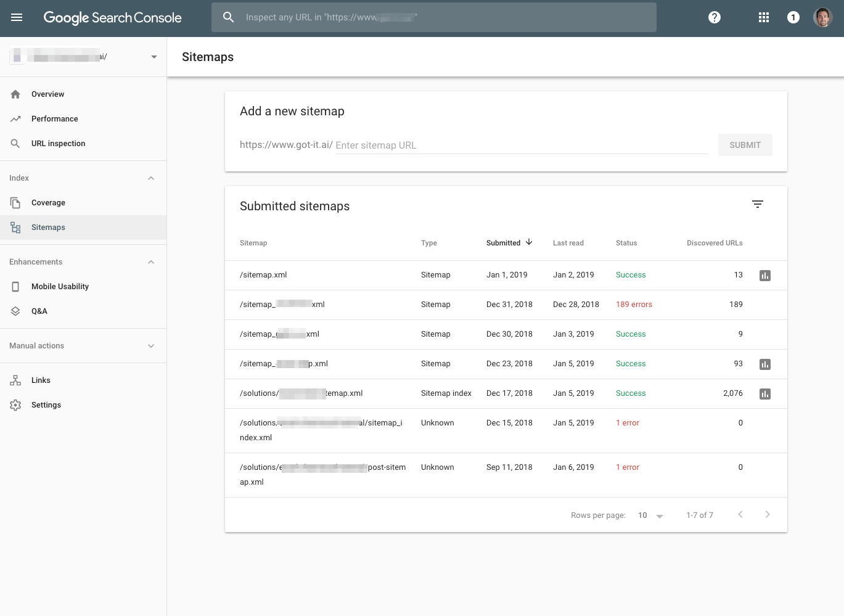Expand the Manual actions section
Viewport: 844px width, 616px height.
tap(151, 346)
